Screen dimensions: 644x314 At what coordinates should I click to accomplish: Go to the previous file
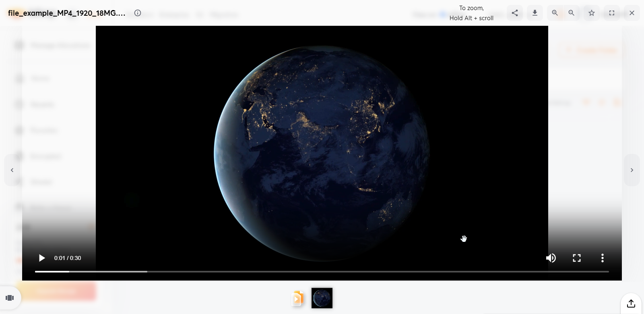12,170
